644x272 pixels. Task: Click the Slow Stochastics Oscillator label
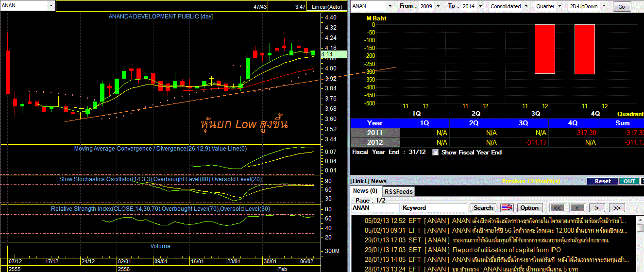[x=161, y=179]
